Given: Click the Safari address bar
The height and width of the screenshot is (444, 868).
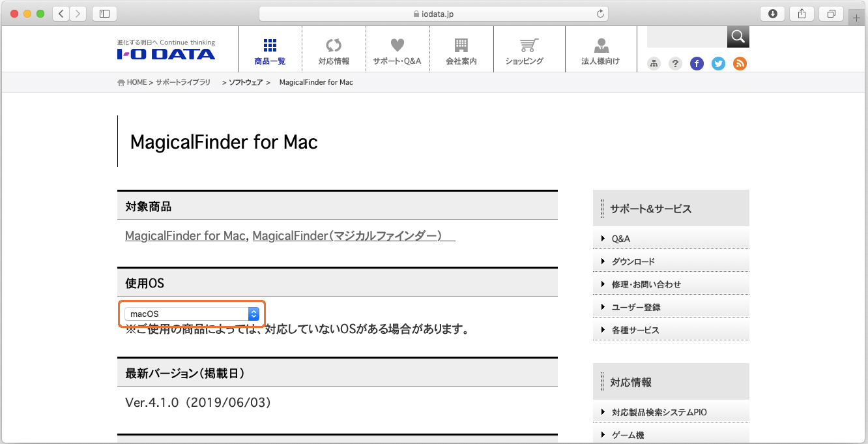Looking at the screenshot, I should coord(433,14).
